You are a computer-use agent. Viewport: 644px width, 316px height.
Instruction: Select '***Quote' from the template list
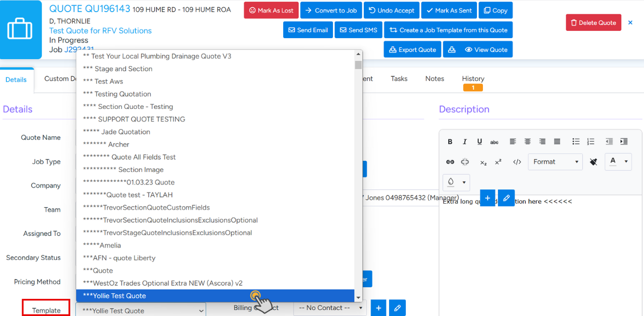98,271
